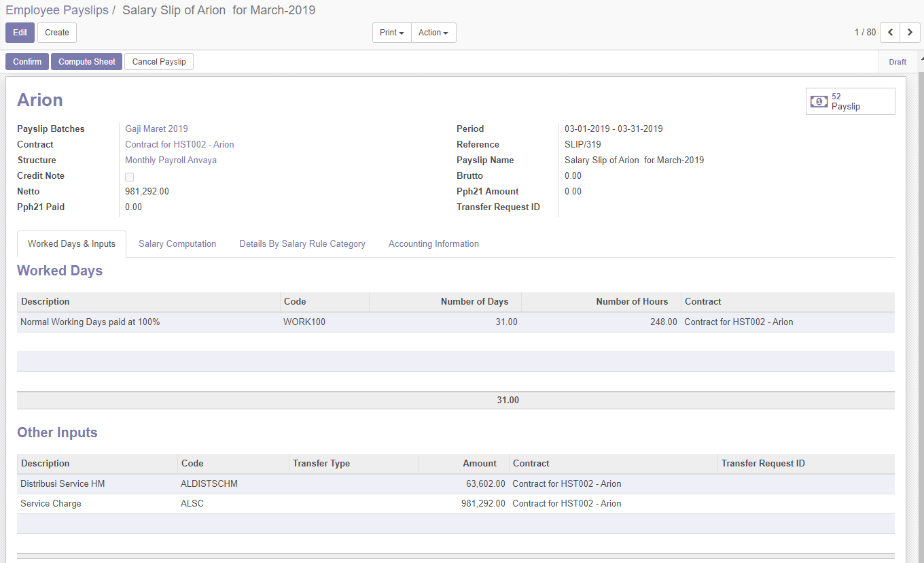Sort by Number of Hours column

pyautogui.click(x=601, y=302)
